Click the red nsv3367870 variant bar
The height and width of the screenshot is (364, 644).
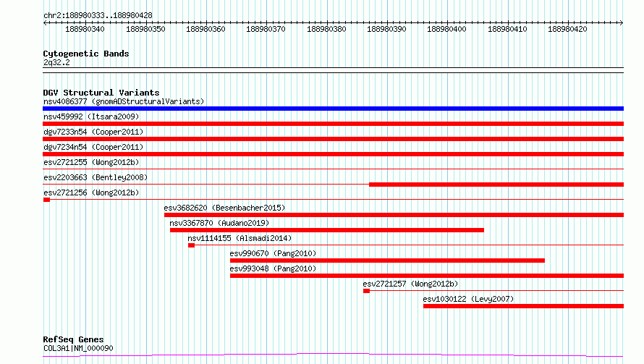click(327, 230)
